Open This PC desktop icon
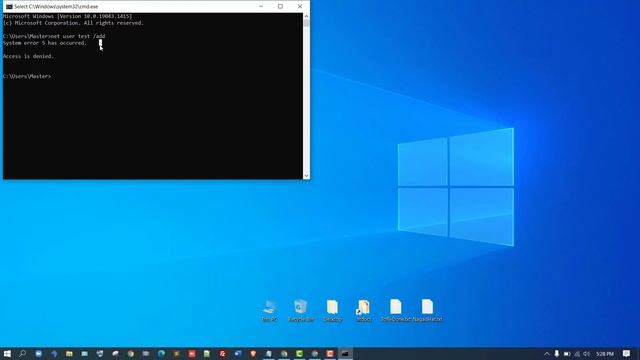The width and height of the screenshot is (640, 360). (x=269, y=311)
